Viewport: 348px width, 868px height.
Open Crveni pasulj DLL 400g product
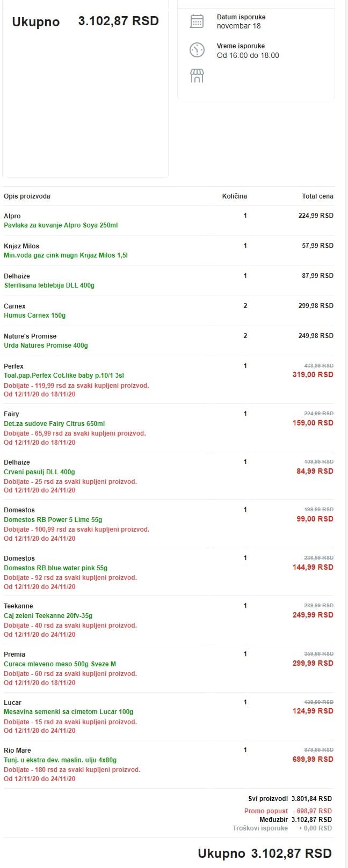pyautogui.click(x=39, y=472)
